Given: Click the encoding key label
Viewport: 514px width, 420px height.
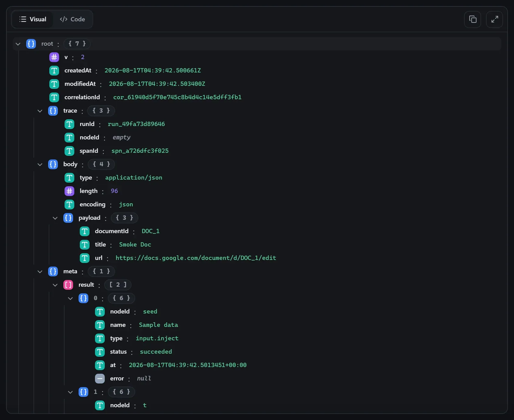Looking at the screenshot, I should pyautogui.click(x=93, y=205).
